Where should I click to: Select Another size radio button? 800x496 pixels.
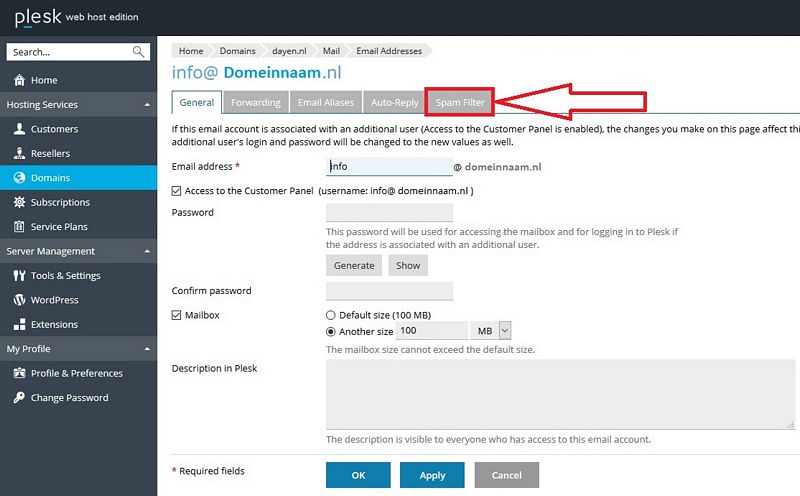click(331, 332)
